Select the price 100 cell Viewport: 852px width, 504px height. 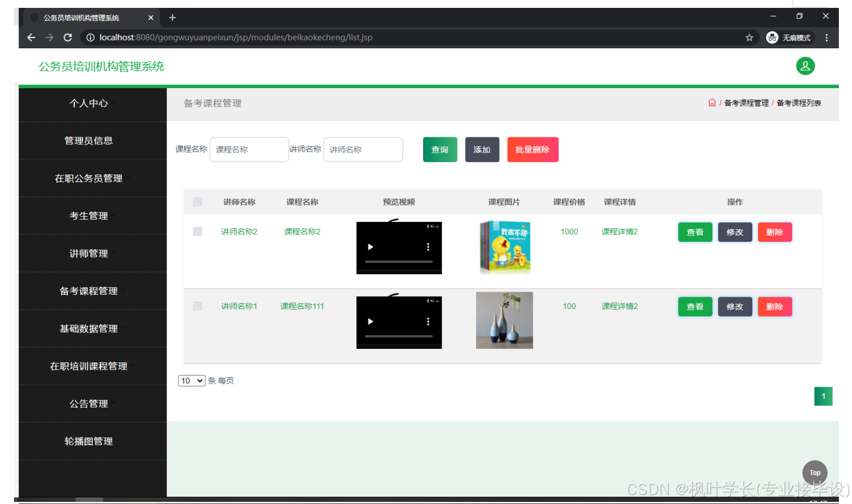coord(569,306)
